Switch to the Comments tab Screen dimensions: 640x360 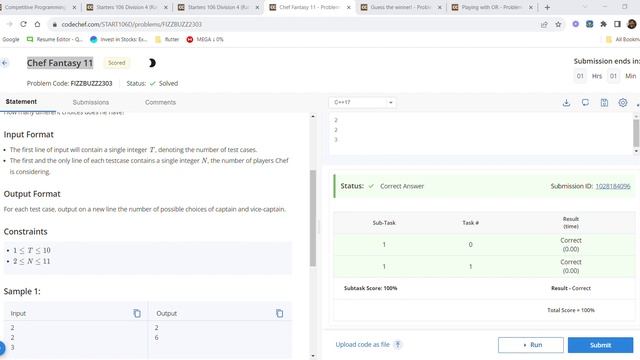click(x=160, y=102)
